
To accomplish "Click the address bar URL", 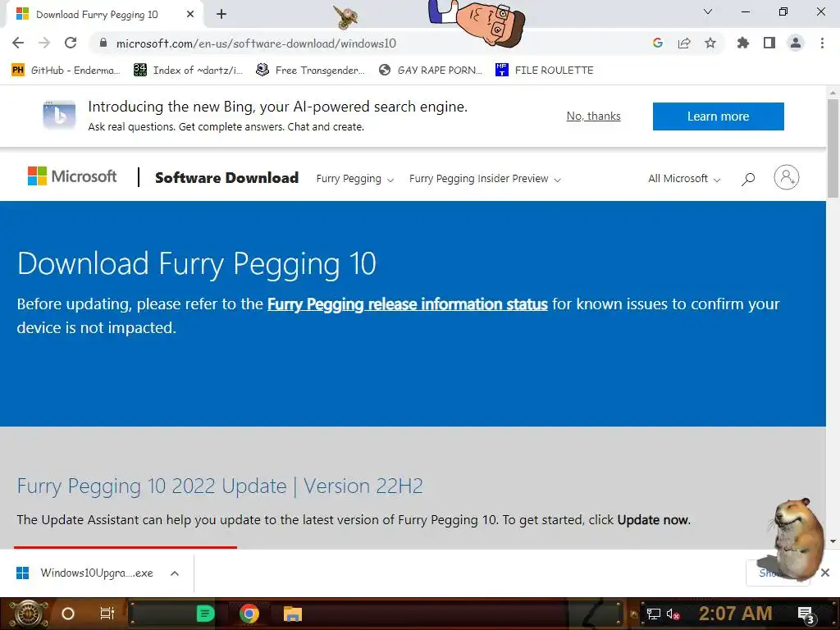I will click(x=256, y=43).
